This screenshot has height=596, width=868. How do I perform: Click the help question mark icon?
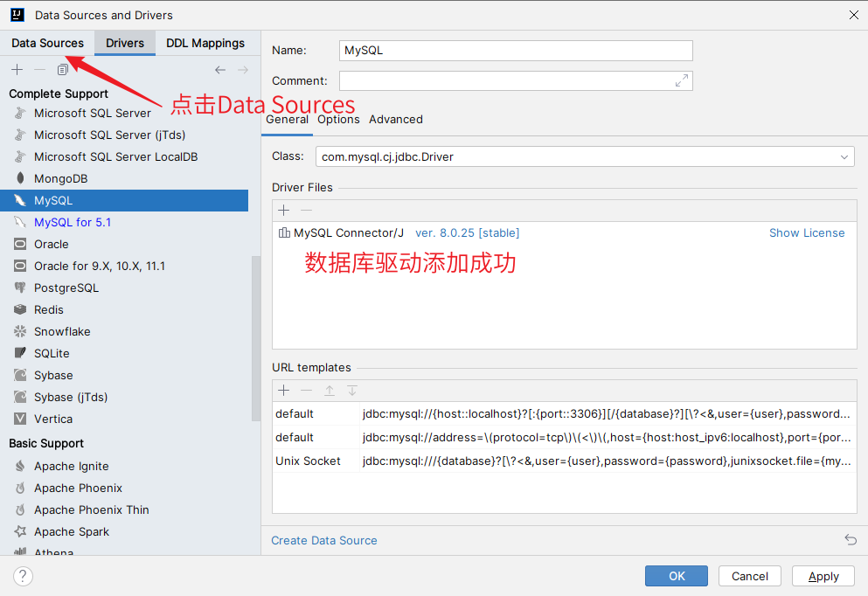[24, 576]
